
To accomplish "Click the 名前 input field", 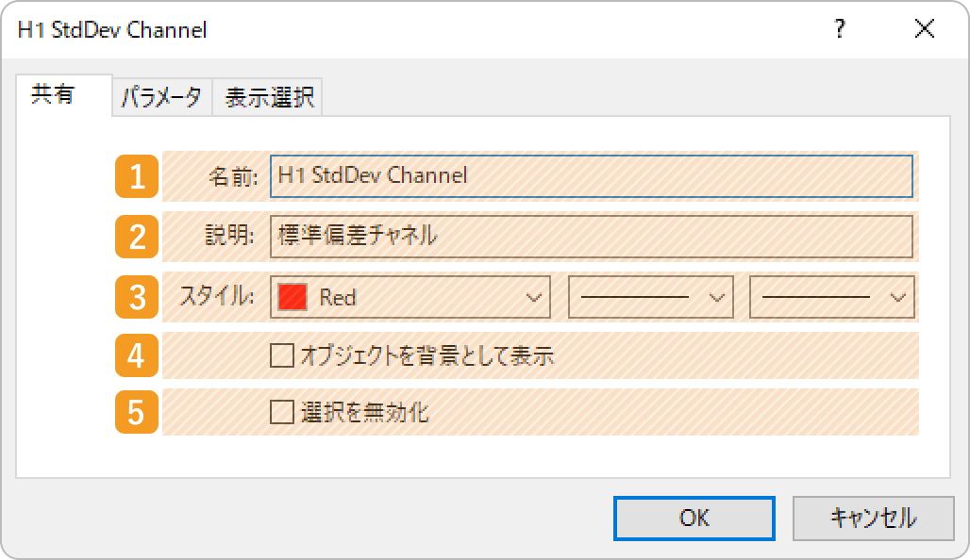I will 592,176.
